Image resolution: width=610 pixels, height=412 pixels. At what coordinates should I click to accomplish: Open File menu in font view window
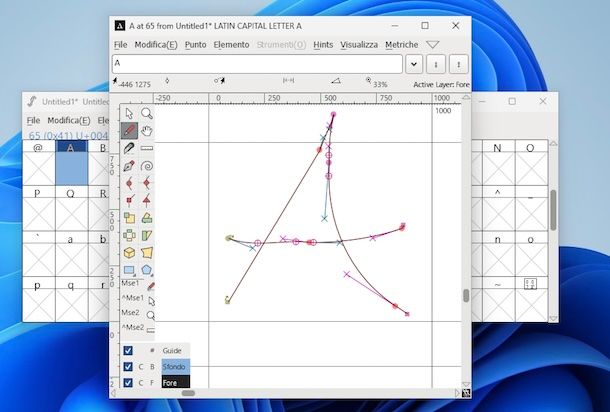[x=33, y=121]
